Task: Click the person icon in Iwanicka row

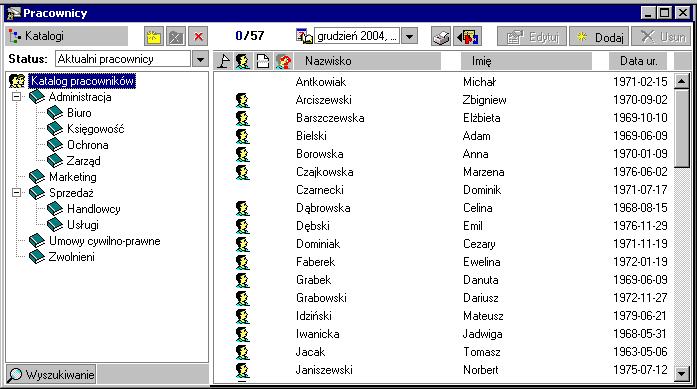Action: coord(243,334)
